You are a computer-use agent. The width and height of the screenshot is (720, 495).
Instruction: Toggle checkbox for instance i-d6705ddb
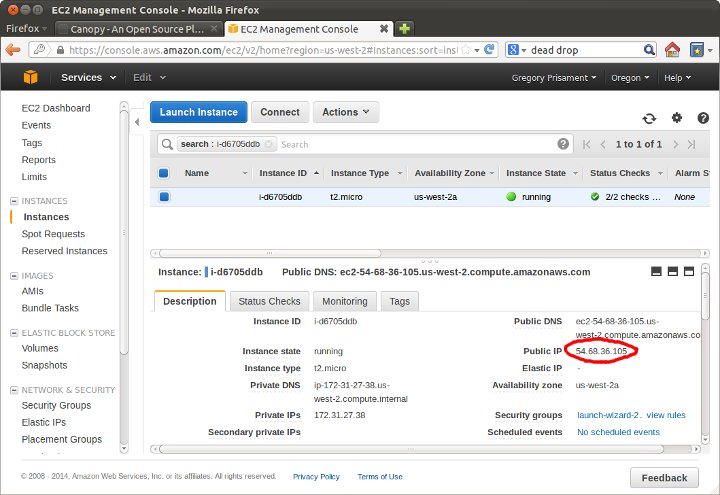(x=164, y=197)
